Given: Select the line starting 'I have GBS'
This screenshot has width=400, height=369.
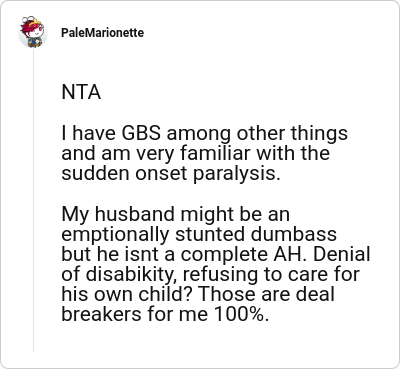Looking at the screenshot, I should (204, 133).
